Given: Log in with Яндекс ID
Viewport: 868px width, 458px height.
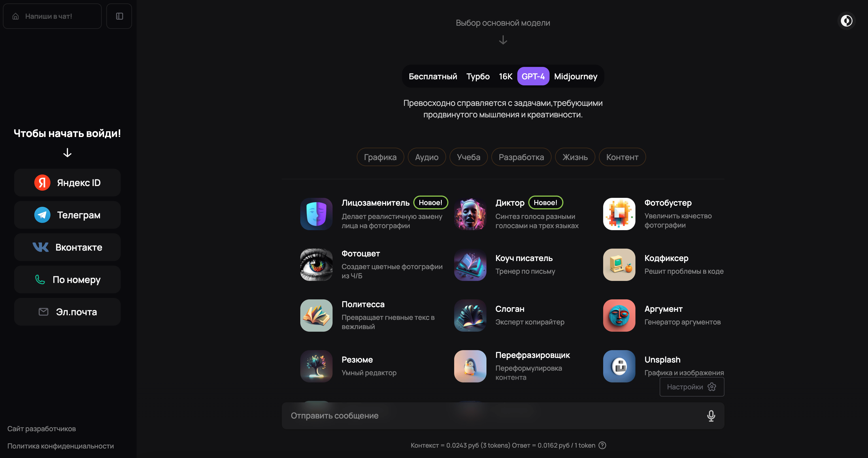Looking at the screenshot, I should 67,183.
